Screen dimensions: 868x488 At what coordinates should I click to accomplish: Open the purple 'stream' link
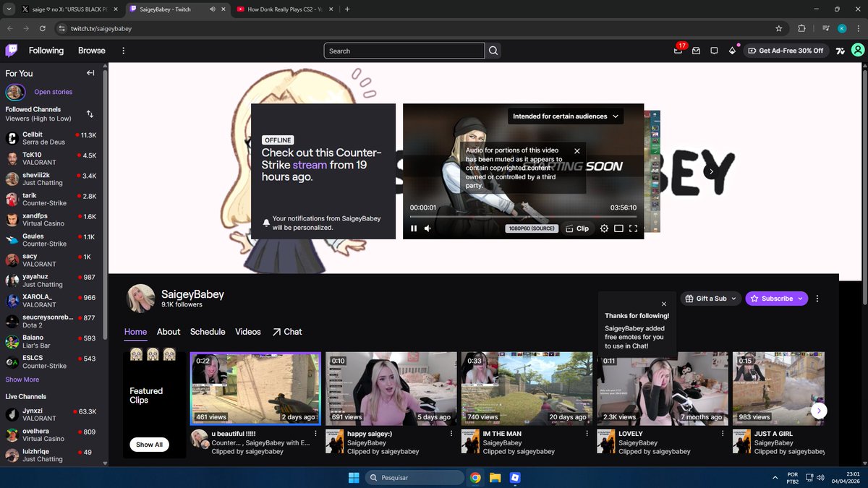pos(310,165)
